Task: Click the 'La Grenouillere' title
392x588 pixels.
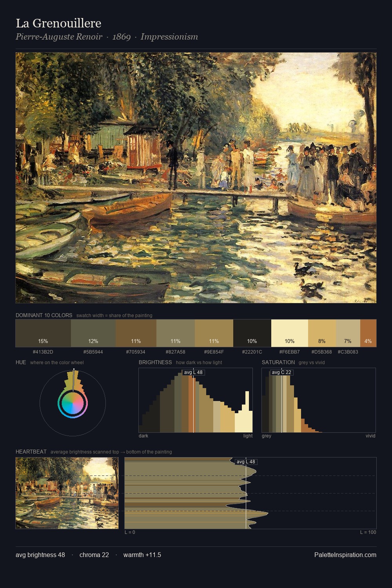Action: tap(58, 23)
